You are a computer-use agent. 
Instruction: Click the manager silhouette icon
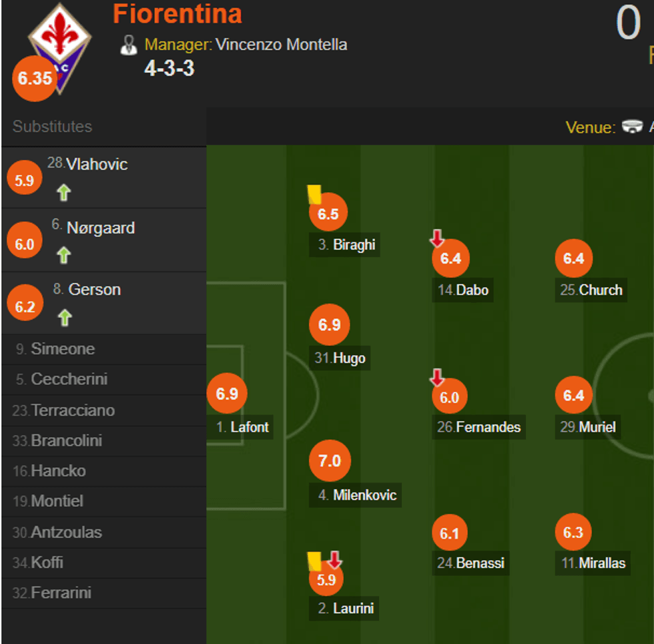[128, 45]
